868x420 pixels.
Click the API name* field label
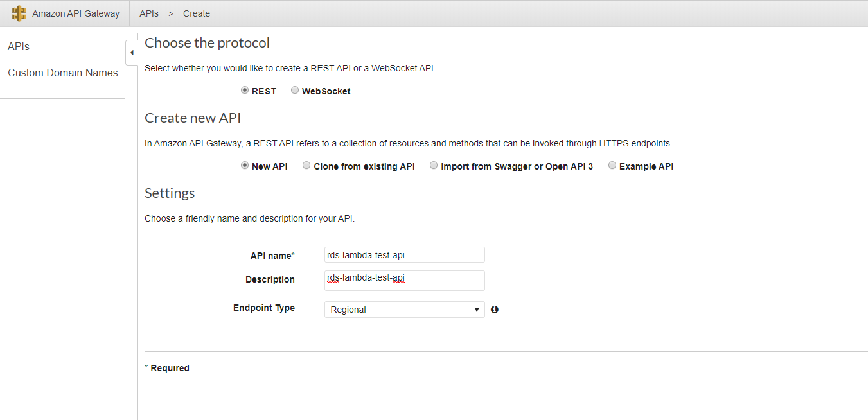tap(272, 256)
